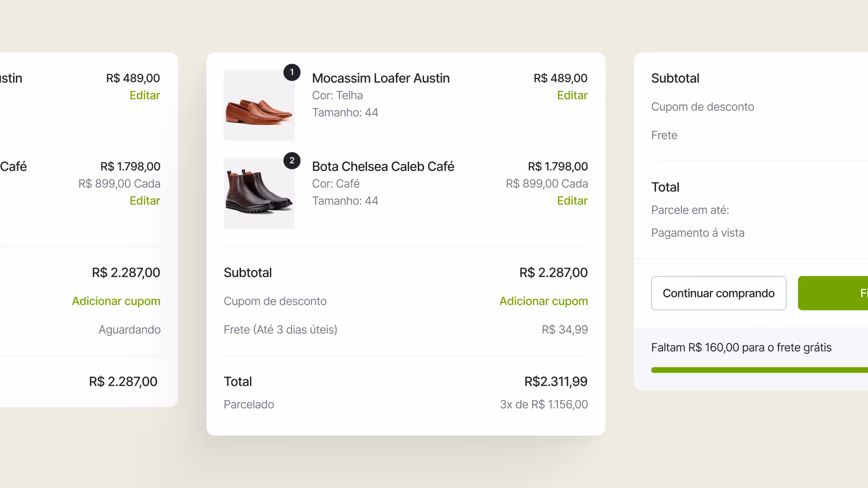Edit the Mocassim Loafer Austin item in center card
The image size is (868, 488).
point(572,95)
